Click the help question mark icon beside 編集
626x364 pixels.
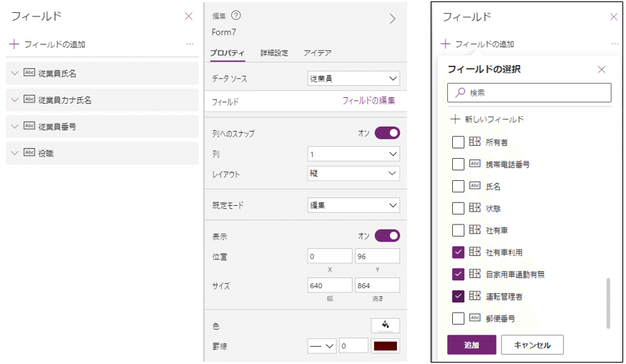[236, 15]
